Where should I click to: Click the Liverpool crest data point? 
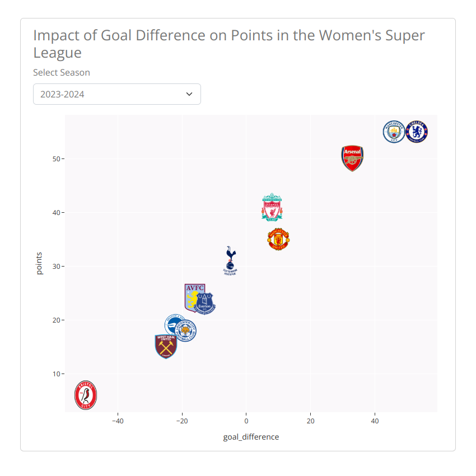[272, 207]
